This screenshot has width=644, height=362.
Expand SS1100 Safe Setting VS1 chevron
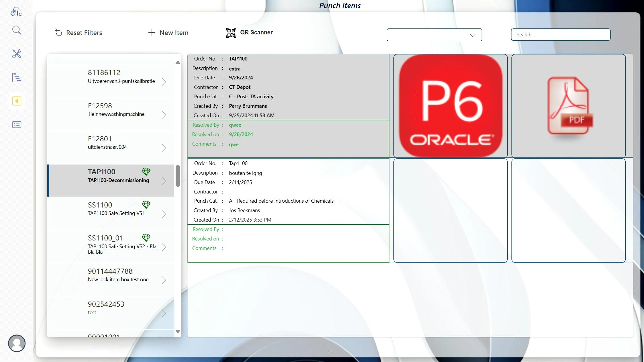[x=164, y=214]
